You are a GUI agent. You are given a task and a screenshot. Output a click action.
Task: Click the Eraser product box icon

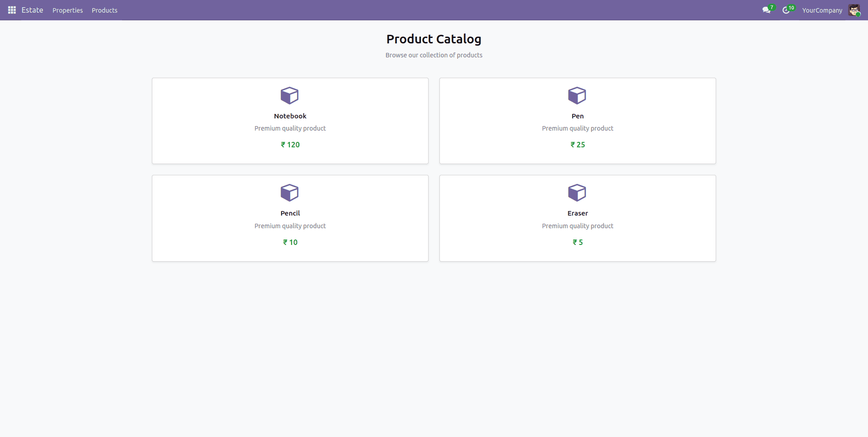[x=577, y=193]
